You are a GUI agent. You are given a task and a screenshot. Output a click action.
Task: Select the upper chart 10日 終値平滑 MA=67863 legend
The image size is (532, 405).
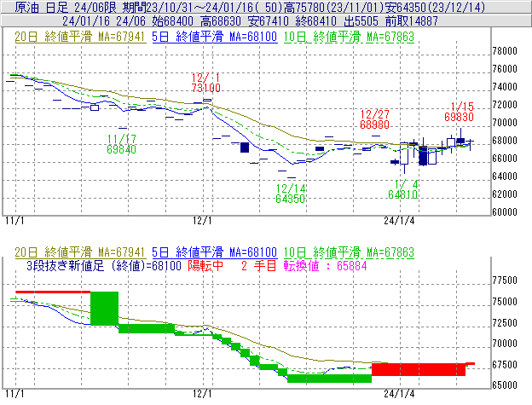coord(349,37)
